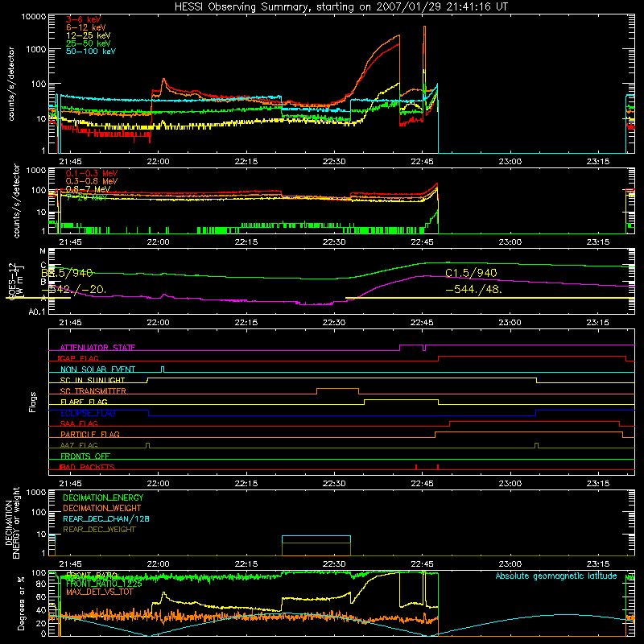Screen dimensions: 644x644
Task: Select the GAP_FLAG label
Action: pos(78,358)
